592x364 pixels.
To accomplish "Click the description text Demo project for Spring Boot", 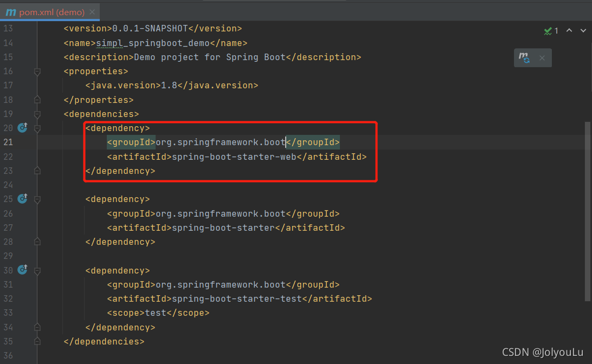I will click(x=210, y=57).
